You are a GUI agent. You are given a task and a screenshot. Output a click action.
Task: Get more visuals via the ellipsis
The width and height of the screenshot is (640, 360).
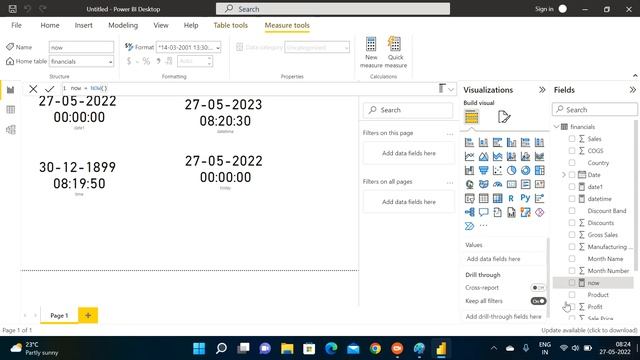483,226
